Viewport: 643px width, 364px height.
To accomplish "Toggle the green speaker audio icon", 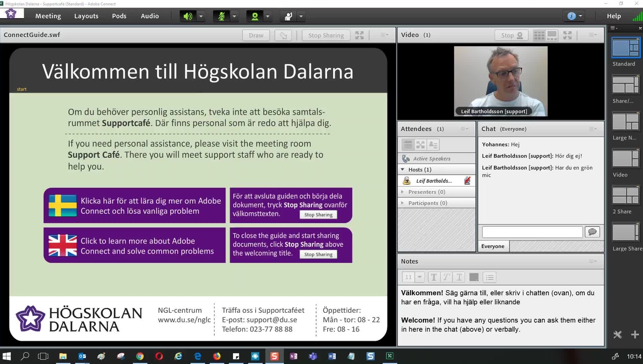I will pos(188,16).
